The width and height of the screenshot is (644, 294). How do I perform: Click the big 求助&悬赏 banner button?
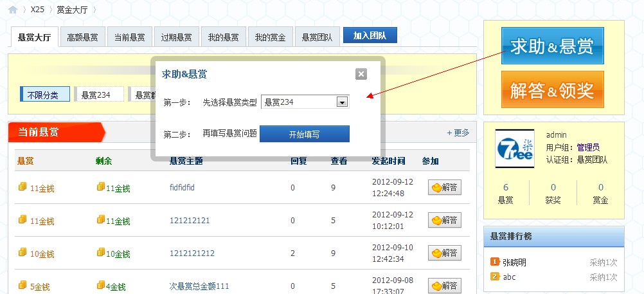click(x=552, y=46)
